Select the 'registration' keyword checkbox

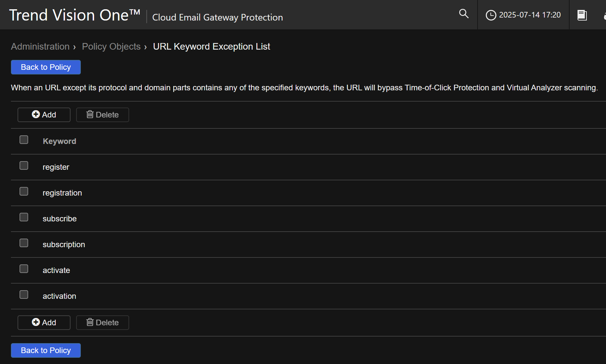coord(24,191)
